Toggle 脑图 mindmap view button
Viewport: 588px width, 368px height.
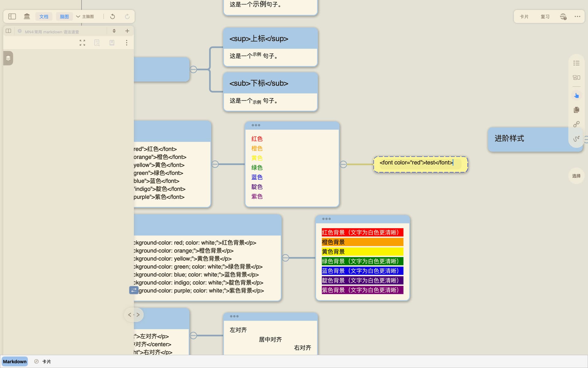coord(64,17)
